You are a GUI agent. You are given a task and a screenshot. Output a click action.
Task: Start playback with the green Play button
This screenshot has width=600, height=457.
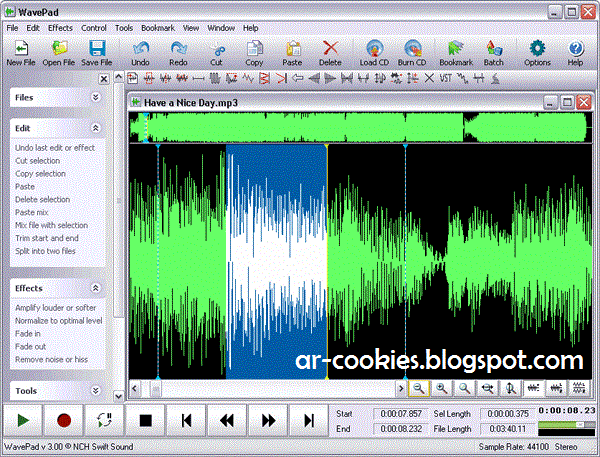[x=23, y=420]
